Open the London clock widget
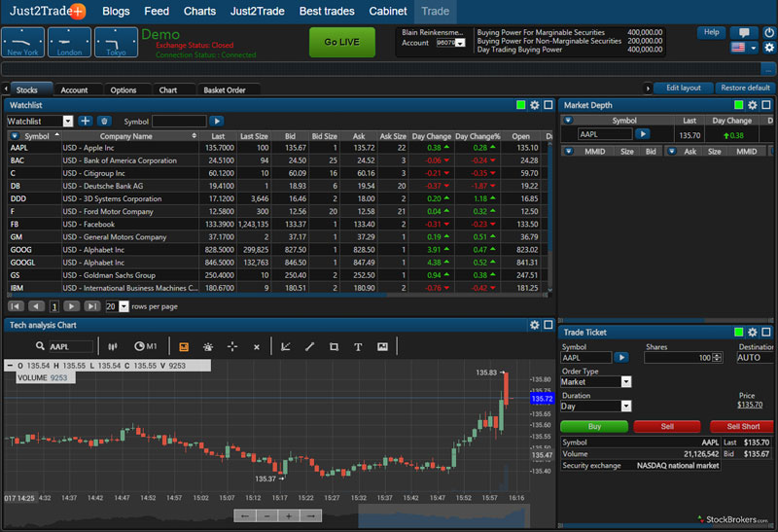The width and height of the screenshot is (778, 532). (69, 42)
